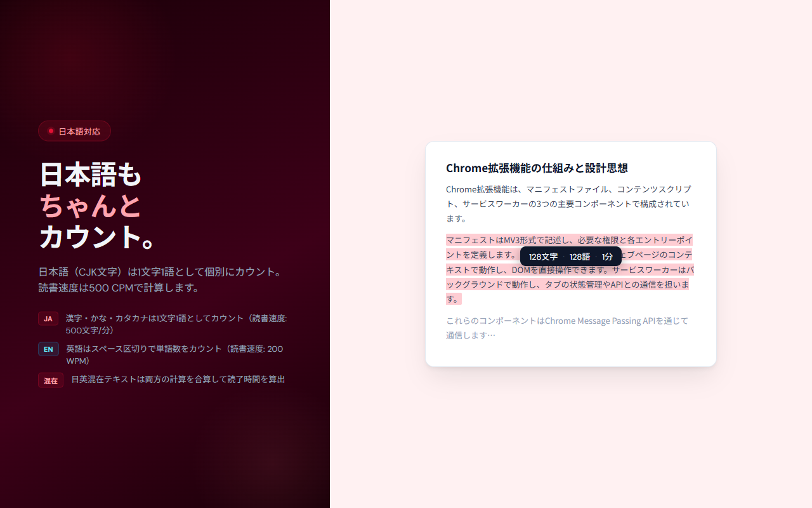This screenshot has width=812, height=508.
Task: Click the faded paragraph about Chrome Message Passing API
Action: (567, 328)
